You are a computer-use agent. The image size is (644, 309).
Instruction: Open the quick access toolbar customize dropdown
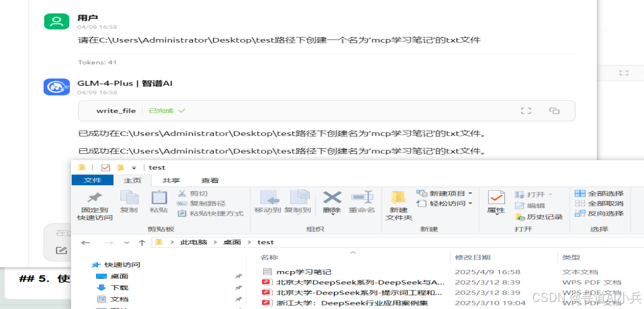tap(133, 168)
